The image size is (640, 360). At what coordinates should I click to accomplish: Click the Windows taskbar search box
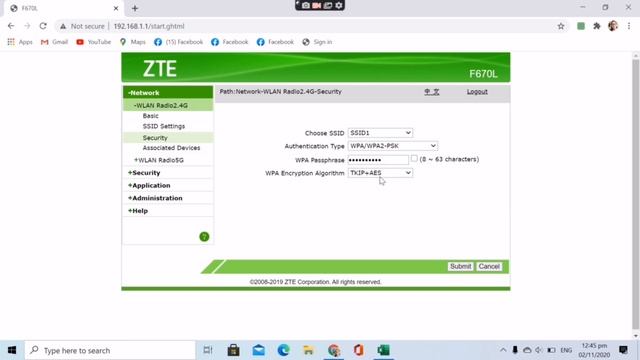tap(110, 350)
